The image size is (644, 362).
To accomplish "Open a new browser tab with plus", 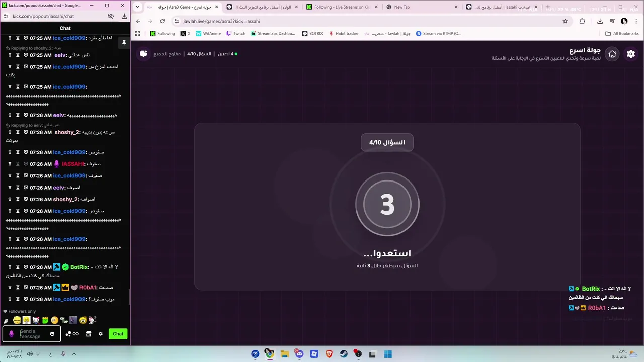I will tap(548, 7).
